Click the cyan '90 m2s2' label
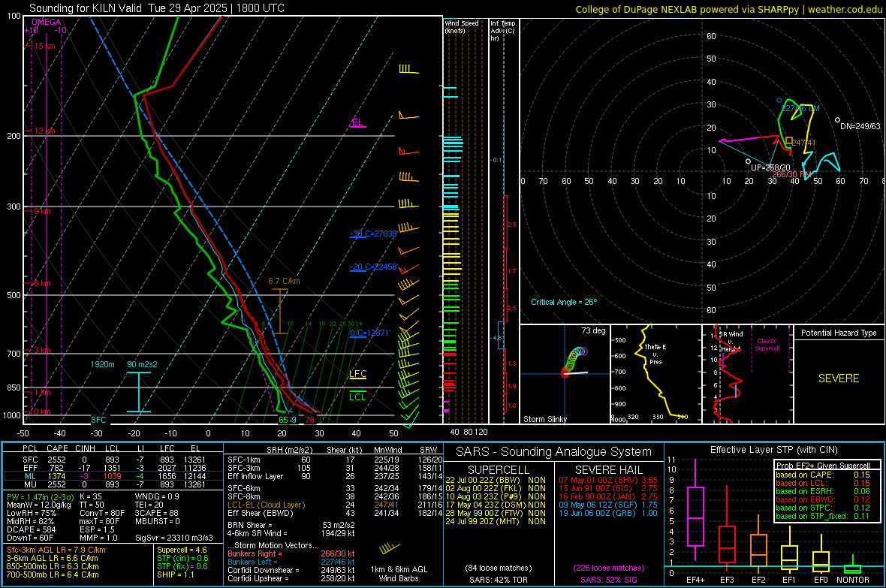Viewport: 886px width, 588px height. (x=142, y=364)
